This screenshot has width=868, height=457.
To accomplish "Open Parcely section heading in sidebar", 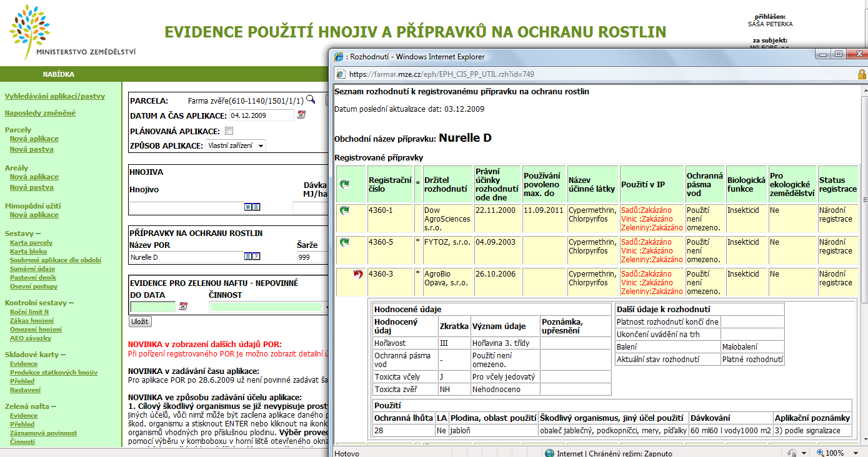I will [18, 130].
